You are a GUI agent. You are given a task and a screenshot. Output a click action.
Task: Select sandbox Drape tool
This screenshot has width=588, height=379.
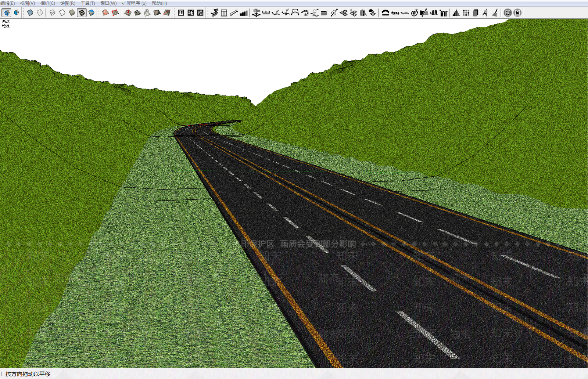point(147,13)
